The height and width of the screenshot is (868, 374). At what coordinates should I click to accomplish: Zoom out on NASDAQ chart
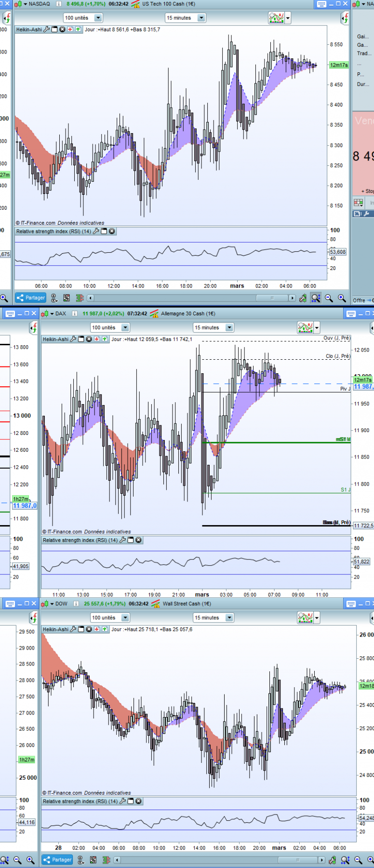(329, 298)
